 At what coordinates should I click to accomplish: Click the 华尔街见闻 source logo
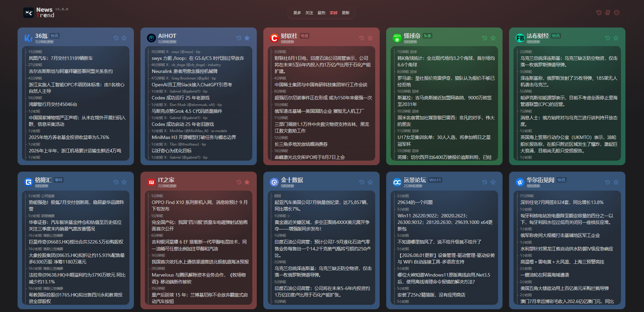pyautogui.click(x=520, y=182)
